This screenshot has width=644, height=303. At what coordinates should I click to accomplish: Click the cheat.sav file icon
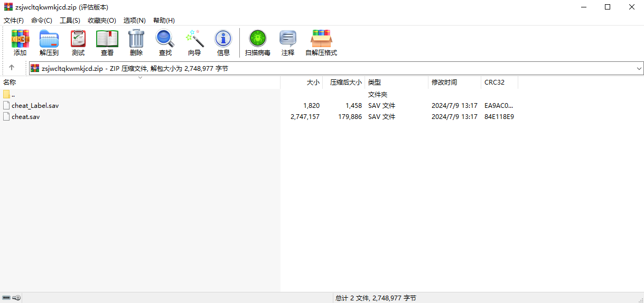[x=6, y=116]
